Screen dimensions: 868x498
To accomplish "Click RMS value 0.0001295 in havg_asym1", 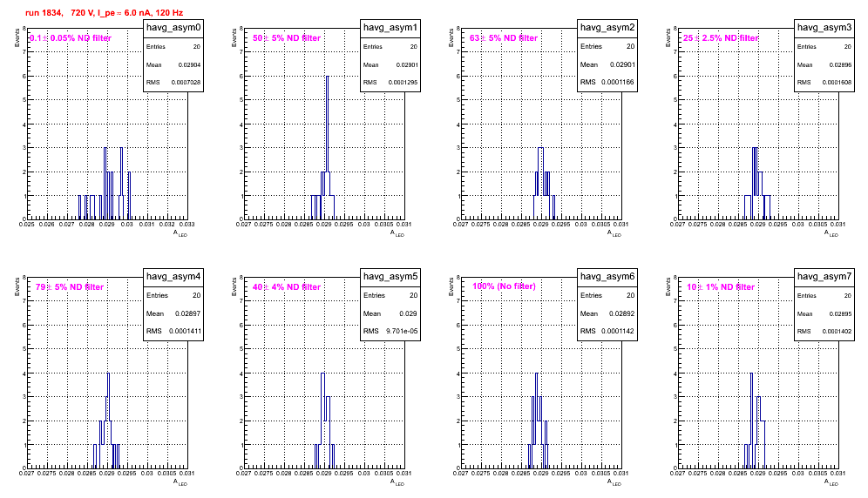I will point(403,83).
